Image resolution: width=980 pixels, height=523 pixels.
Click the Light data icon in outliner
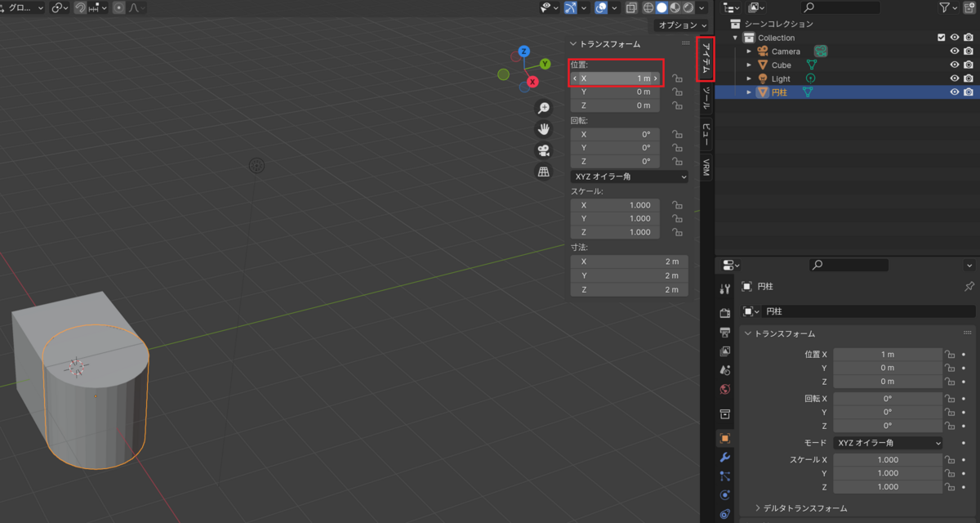tap(810, 79)
